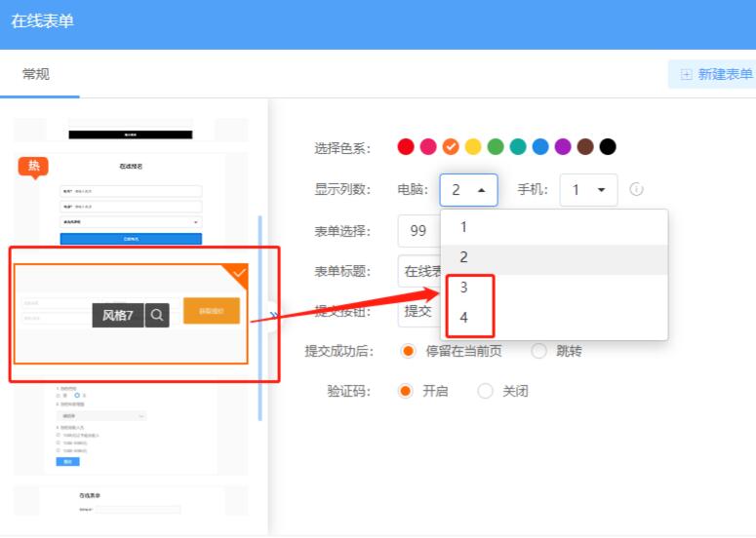The image size is (756, 538).
Task: Enable 验证码 with 开启 radio
Action: click(x=408, y=391)
